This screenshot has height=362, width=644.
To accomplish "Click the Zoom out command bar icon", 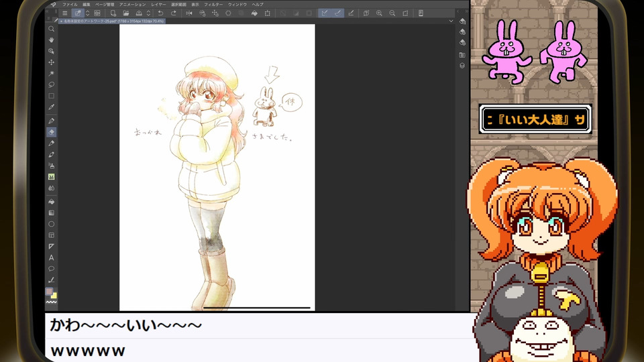I will click(x=392, y=13).
